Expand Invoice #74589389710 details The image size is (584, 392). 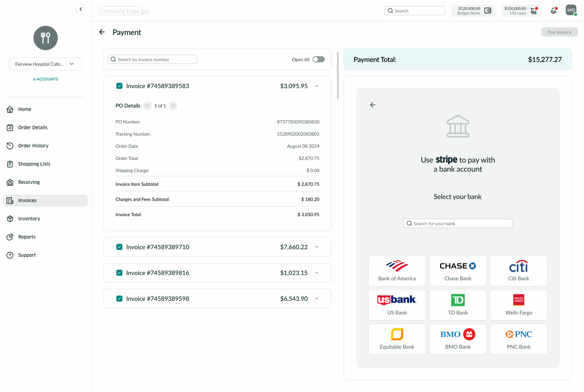click(316, 247)
